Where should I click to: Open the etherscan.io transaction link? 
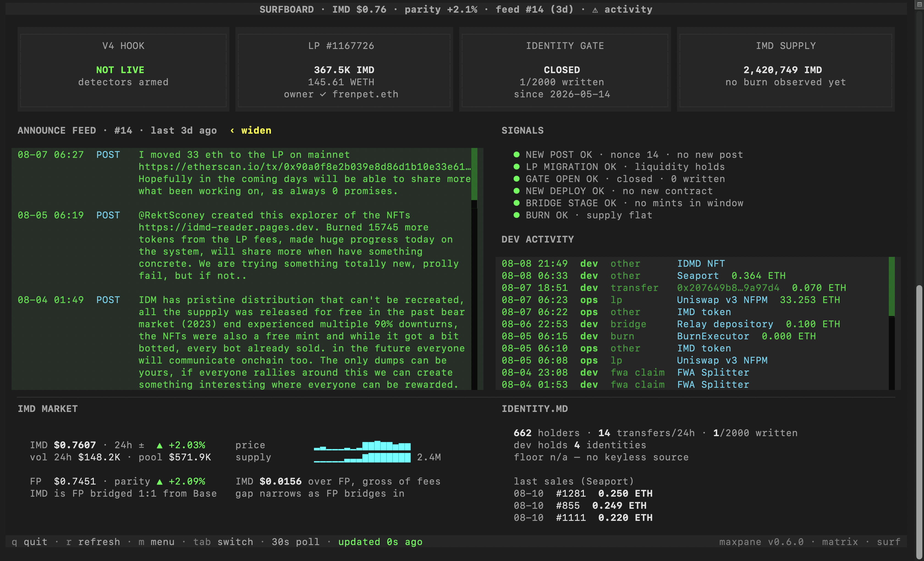click(x=304, y=166)
